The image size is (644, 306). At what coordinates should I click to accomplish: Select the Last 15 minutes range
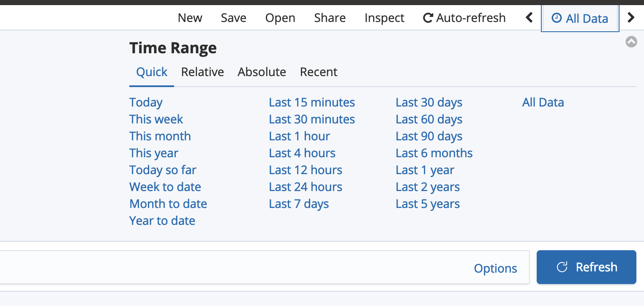[x=311, y=102]
